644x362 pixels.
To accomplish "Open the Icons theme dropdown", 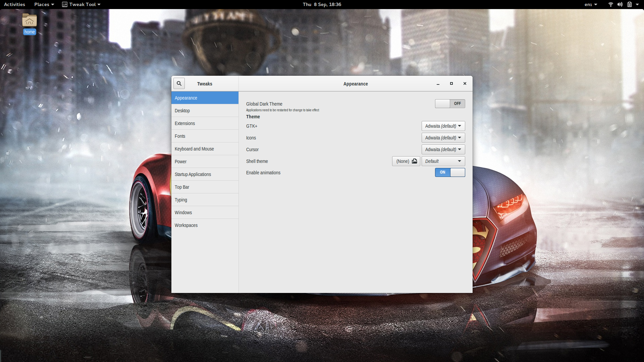I will (443, 138).
